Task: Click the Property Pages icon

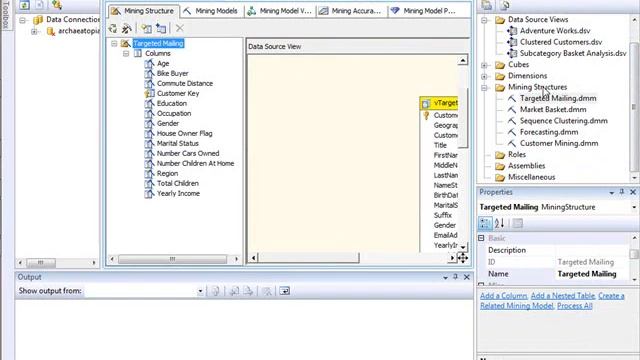Action: pos(518,223)
